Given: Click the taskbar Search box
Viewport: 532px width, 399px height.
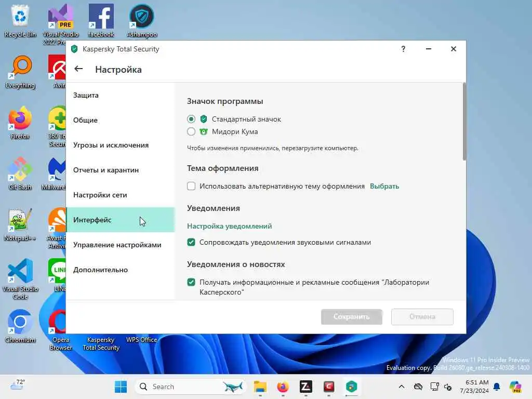Looking at the screenshot, I should (x=190, y=387).
